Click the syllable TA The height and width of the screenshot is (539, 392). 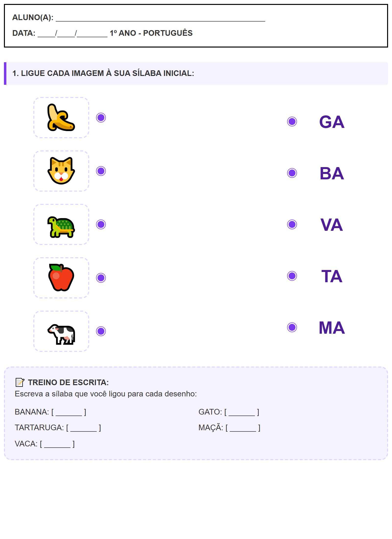pyautogui.click(x=332, y=276)
